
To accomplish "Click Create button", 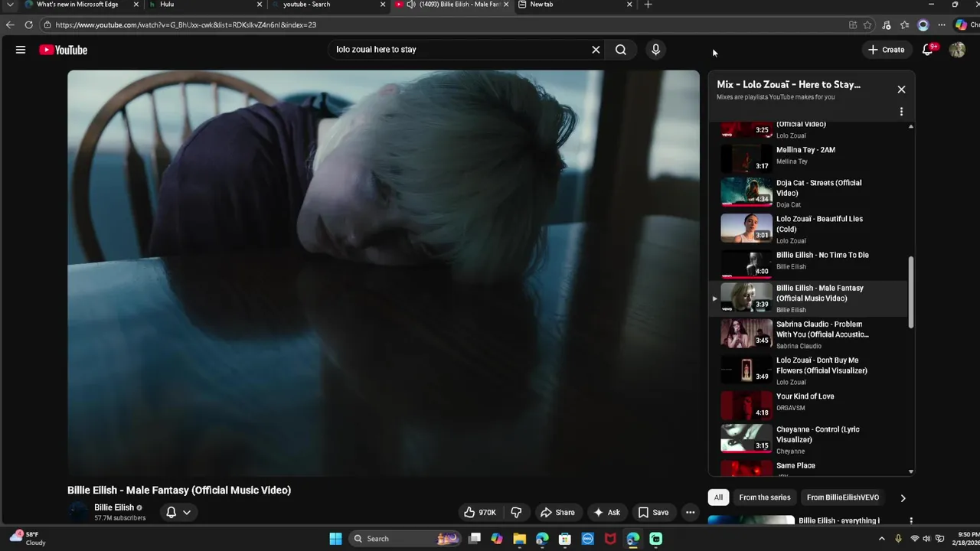I will pos(886,50).
